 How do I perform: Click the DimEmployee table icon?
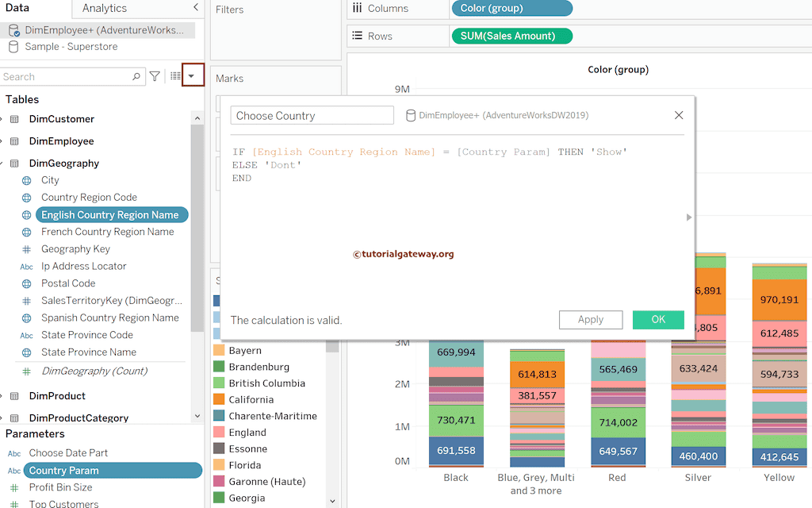(x=14, y=141)
